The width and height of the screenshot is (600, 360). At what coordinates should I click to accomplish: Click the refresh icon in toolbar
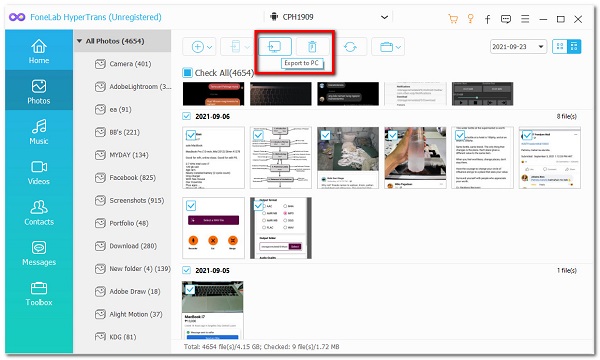click(350, 47)
